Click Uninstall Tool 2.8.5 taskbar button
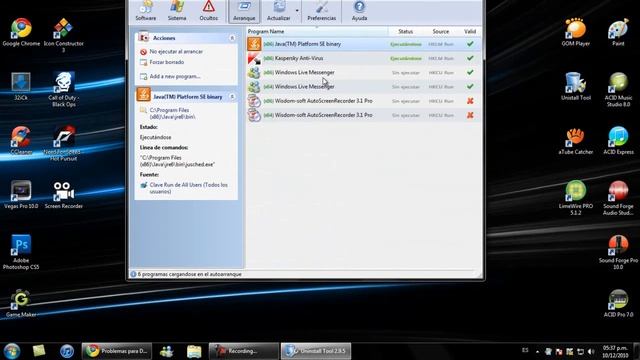This screenshot has width=640, height=360. (316, 351)
